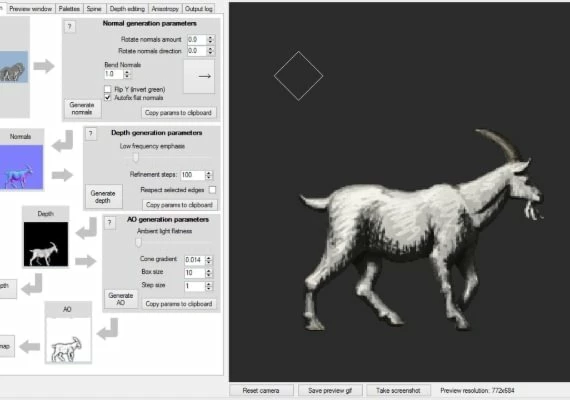Screen dimensions: 570x400
Task: Click the Generate normals button
Action: click(82, 108)
